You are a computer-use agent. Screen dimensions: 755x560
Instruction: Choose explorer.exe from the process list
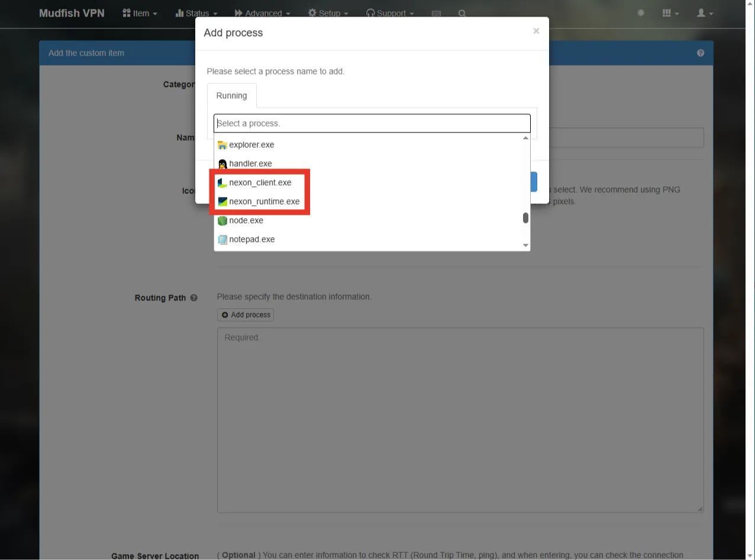[368, 145]
